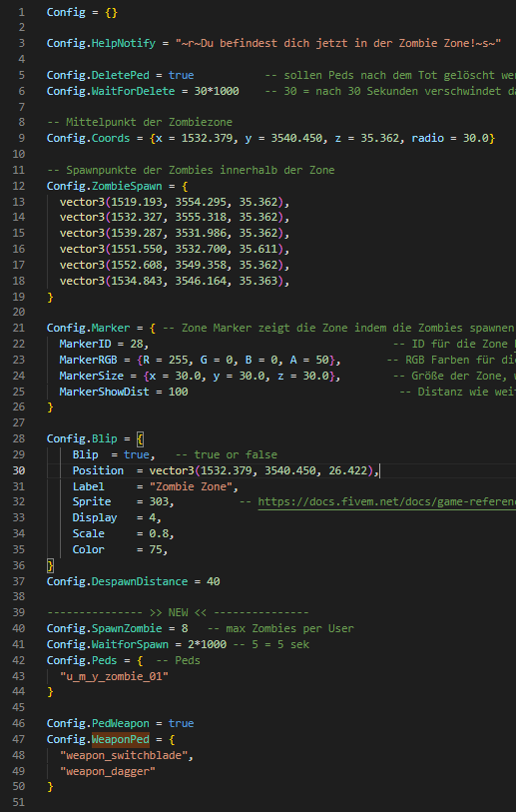
Task: Place cursor on Config.HelpNotify string text
Action: pyautogui.click(x=338, y=44)
